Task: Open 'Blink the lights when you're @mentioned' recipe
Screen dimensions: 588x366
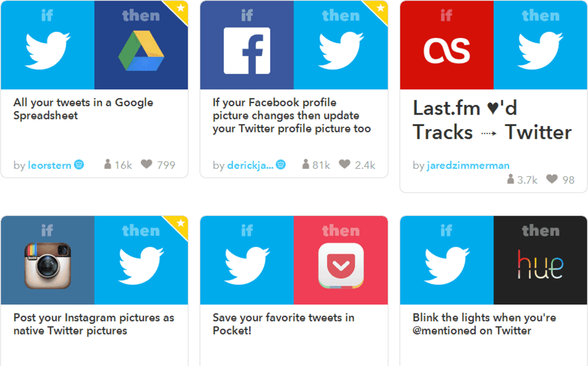Action: click(x=484, y=324)
